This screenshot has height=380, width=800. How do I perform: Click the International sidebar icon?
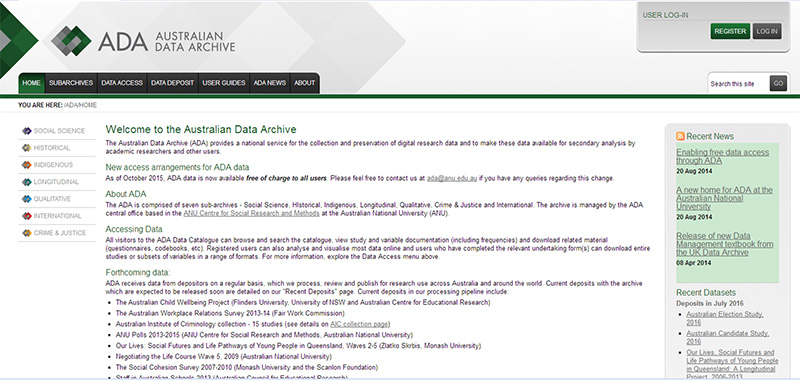tap(27, 216)
